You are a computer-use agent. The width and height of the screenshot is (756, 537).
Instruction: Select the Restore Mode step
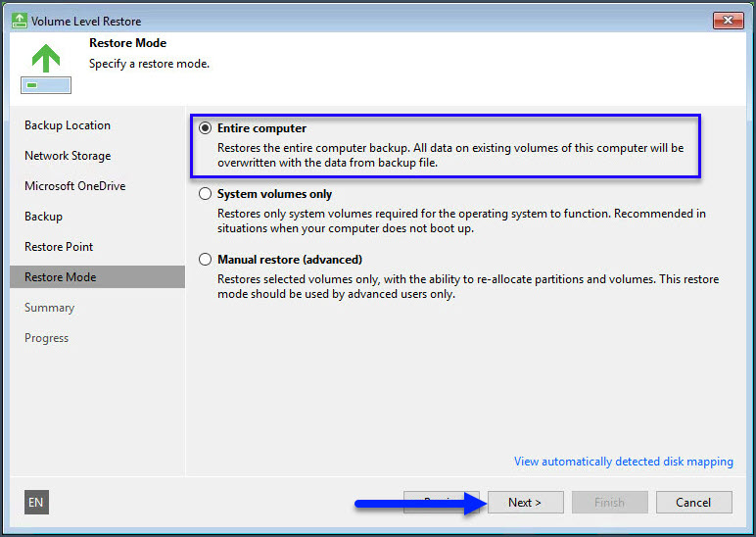click(x=60, y=277)
